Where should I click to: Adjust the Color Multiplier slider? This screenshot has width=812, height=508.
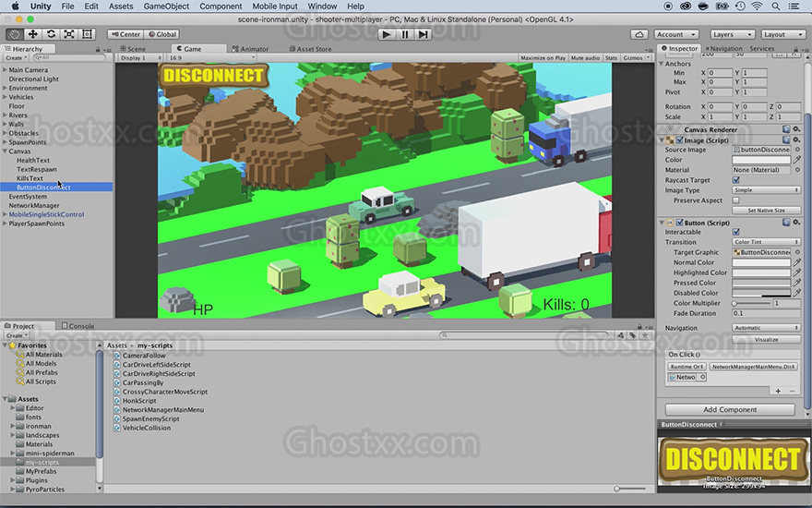coord(751,303)
